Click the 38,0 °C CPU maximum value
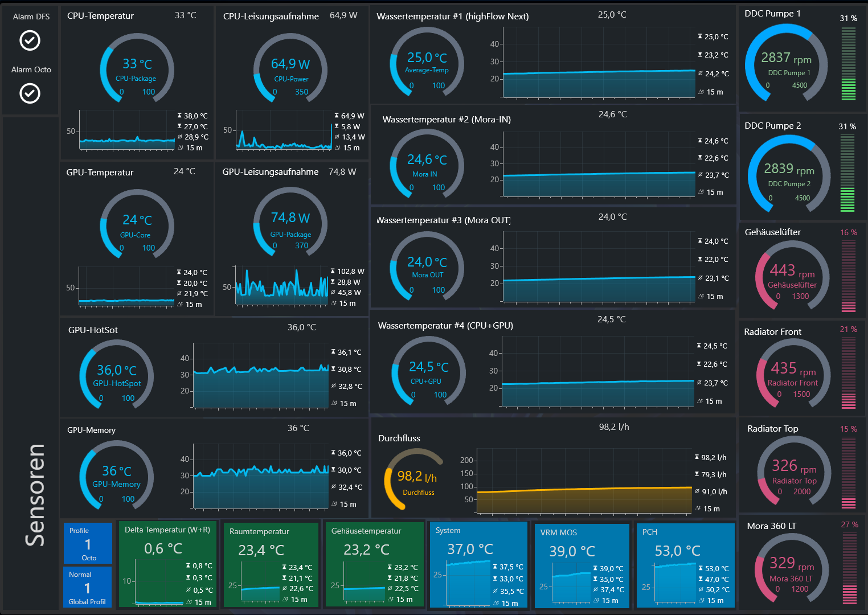 [x=196, y=116]
